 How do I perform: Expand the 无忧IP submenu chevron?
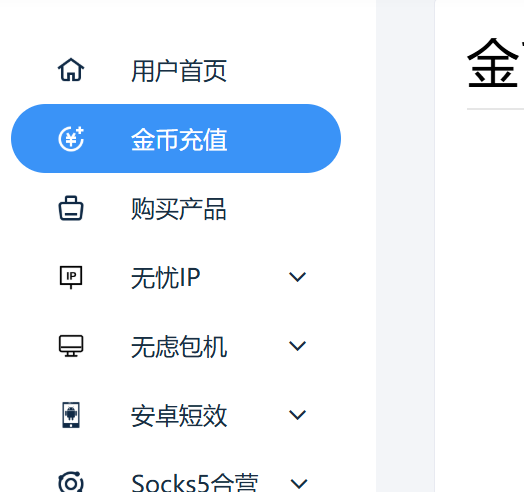297,277
